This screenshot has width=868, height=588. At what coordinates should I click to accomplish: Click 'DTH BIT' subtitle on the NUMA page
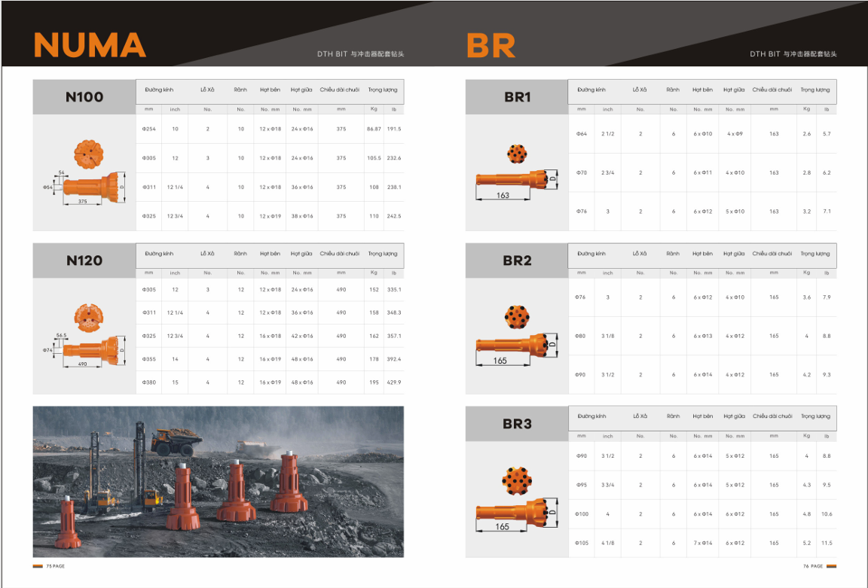coord(332,53)
